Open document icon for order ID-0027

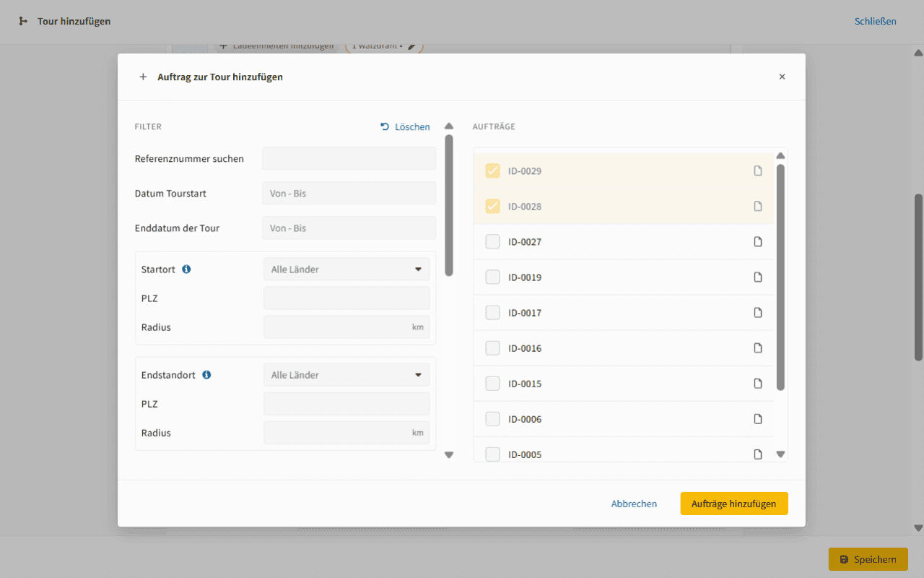coord(758,242)
